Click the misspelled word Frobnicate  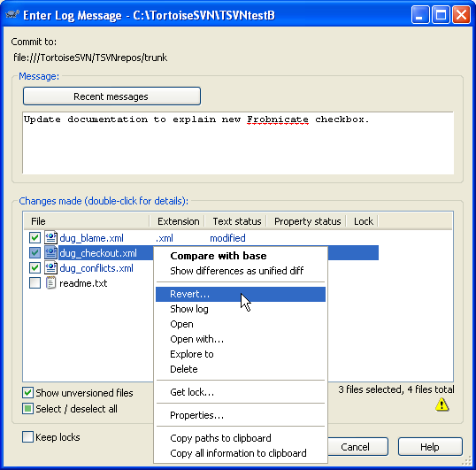(x=278, y=119)
